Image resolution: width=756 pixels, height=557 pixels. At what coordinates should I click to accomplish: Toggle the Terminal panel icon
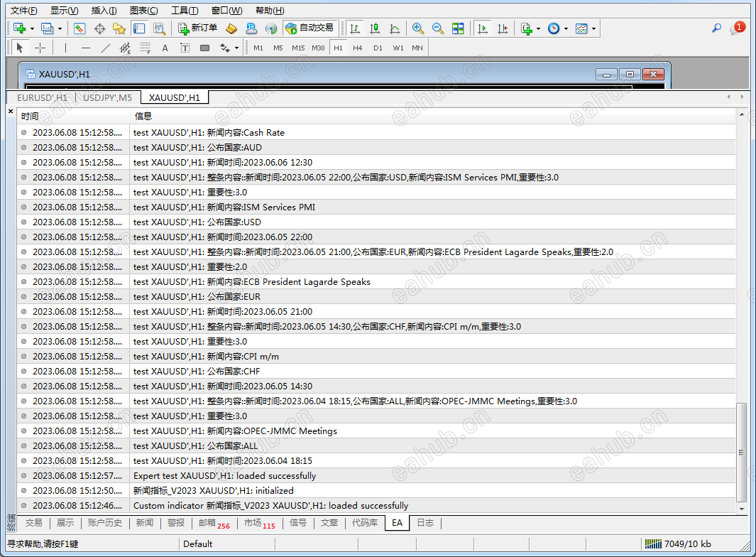point(139,28)
